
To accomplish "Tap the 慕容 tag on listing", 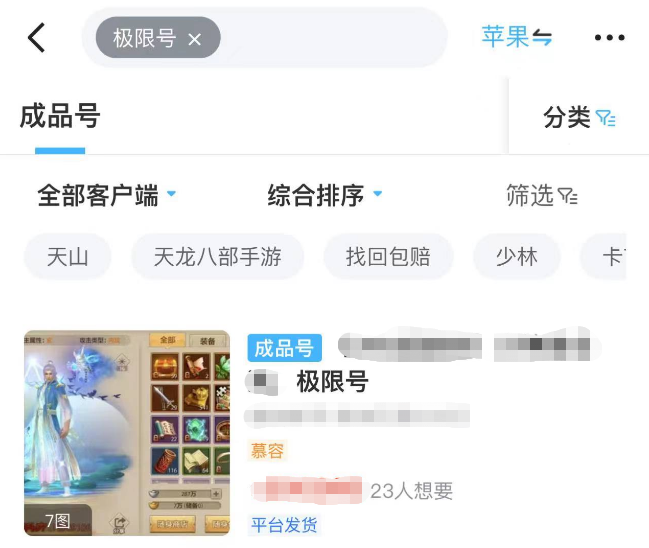I will (267, 450).
